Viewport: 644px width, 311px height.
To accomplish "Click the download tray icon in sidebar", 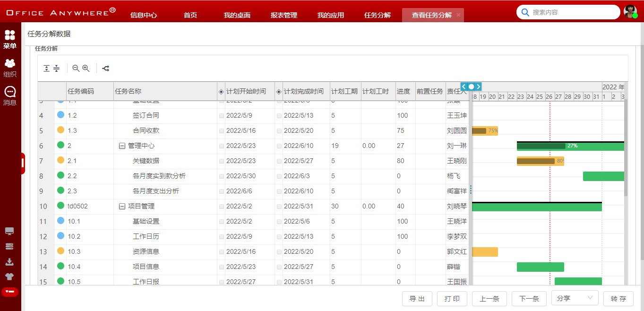I will [9, 262].
